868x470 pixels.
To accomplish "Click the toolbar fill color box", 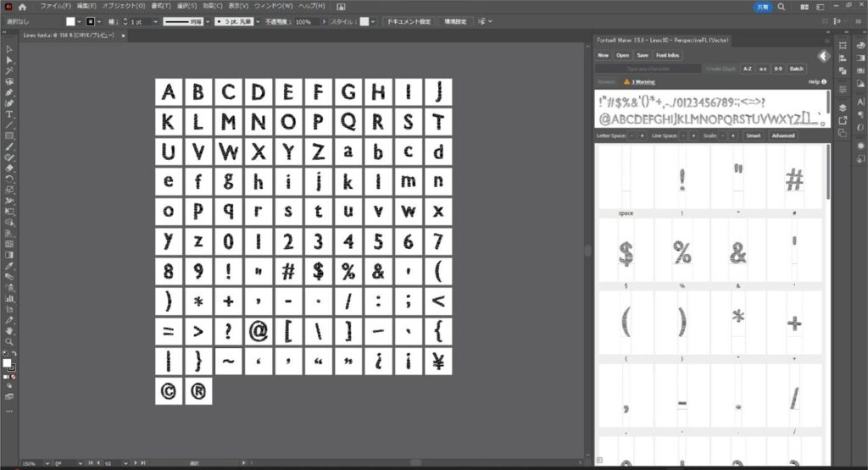I will [x=7, y=363].
